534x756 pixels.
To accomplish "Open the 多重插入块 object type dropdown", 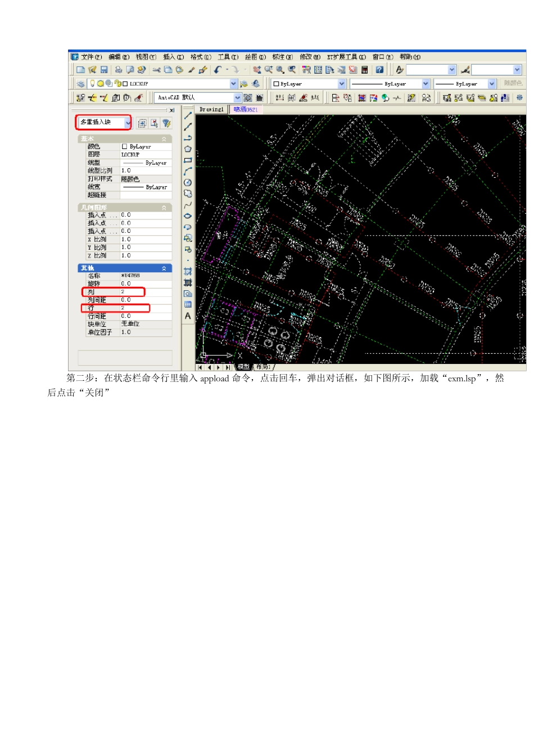I will point(128,122).
